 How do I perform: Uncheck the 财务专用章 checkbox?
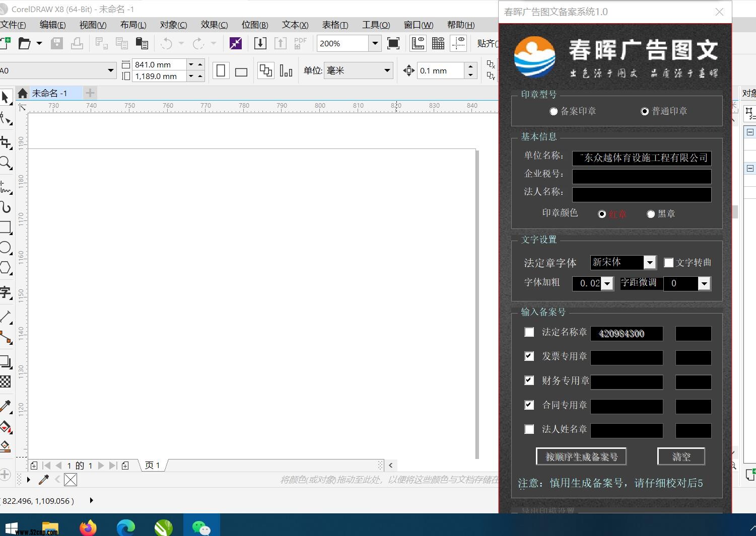[x=529, y=380]
